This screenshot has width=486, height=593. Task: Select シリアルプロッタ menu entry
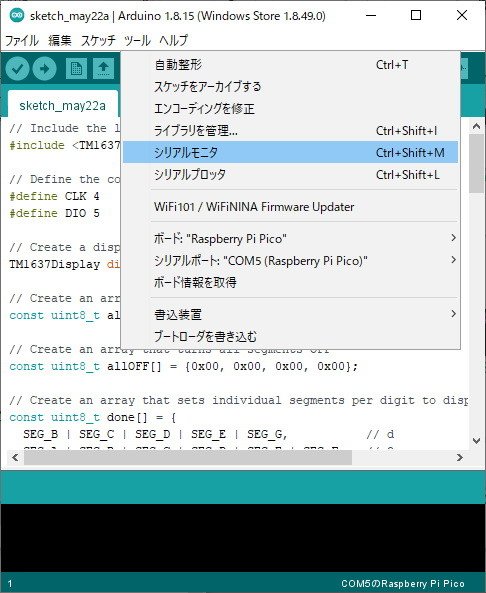(290, 174)
